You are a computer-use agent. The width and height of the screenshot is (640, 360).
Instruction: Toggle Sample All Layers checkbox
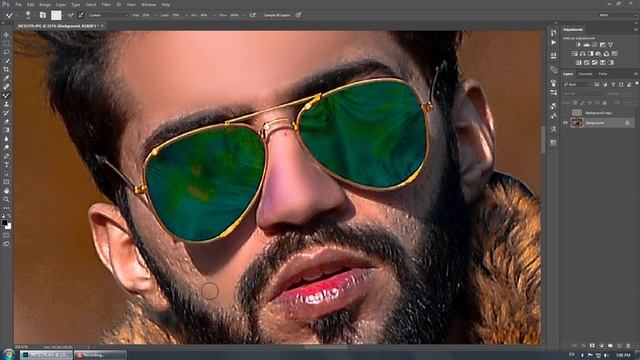(261, 15)
